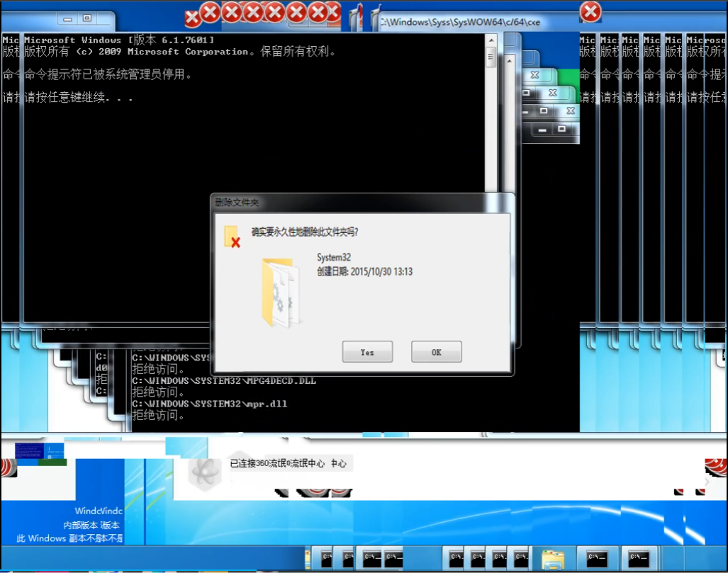Click the blue window thumbnail at bottom left
This screenshot has height=573, width=728.
[x=40, y=451]
